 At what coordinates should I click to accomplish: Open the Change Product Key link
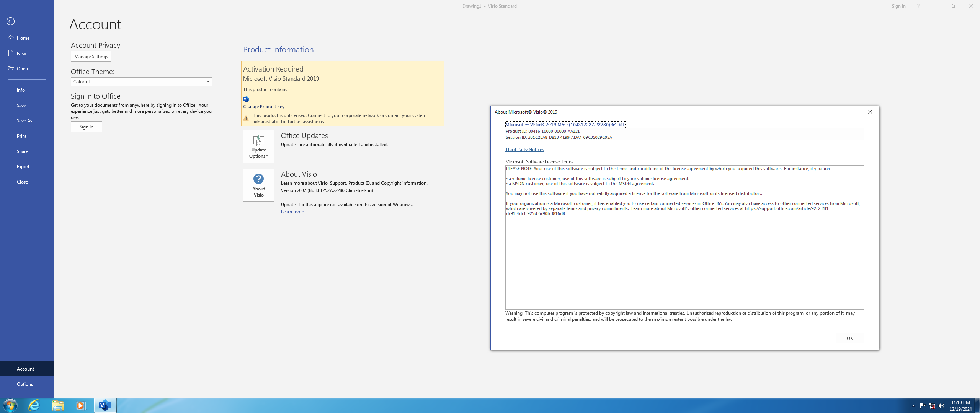(x=264, y=106)
